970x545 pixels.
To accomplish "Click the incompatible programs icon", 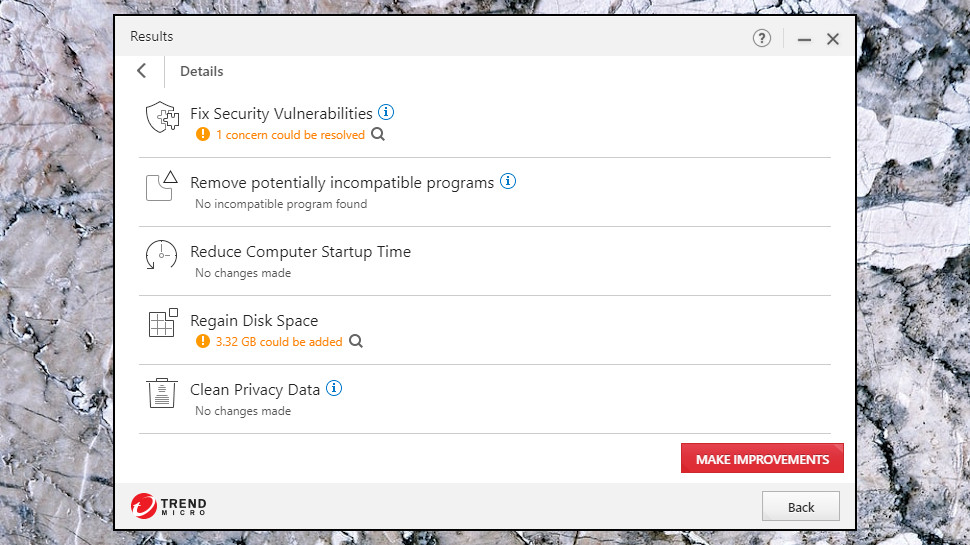I will click(162, 186).
